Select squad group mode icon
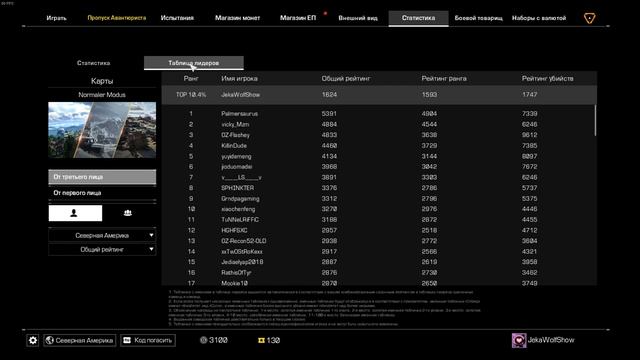The image size is (640, 360). tap(128, 213)
